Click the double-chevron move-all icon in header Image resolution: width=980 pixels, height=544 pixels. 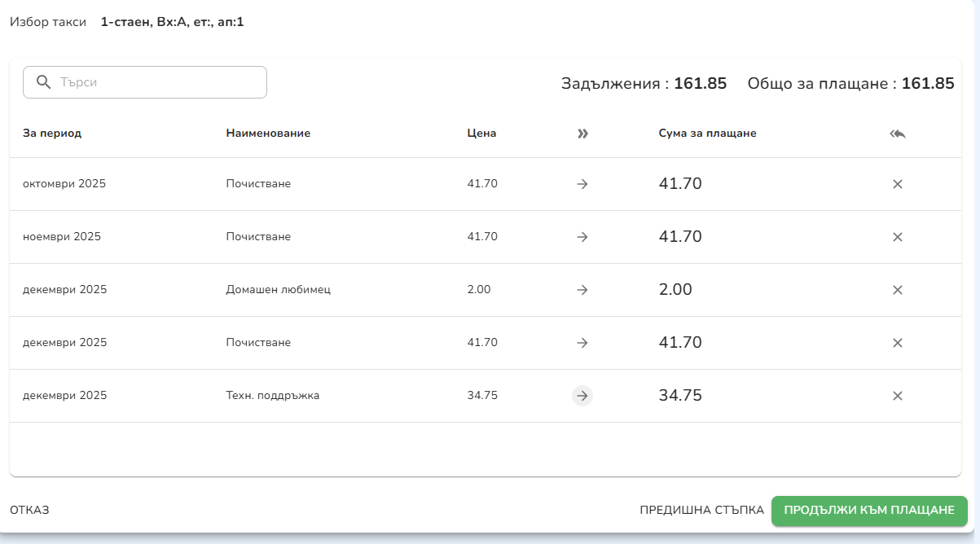tap(582, 134)
